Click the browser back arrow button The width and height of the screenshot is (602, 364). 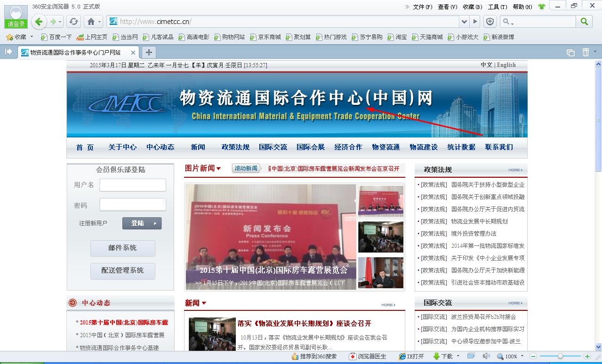click(39, 21)
